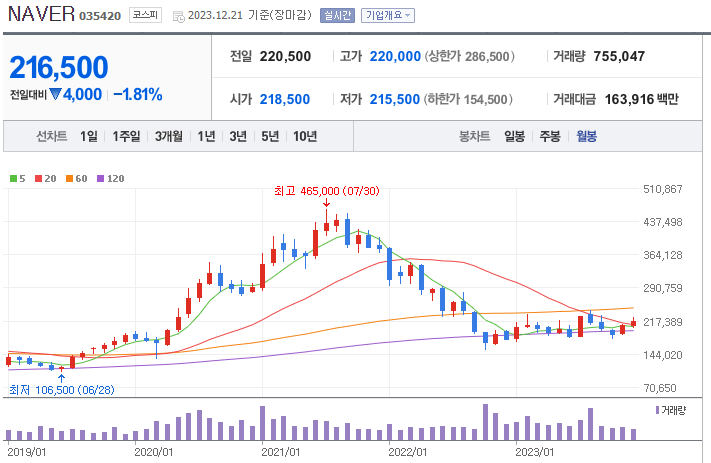
Task: Select the 10년 line chart tab
Action: (x=305, y=136)
